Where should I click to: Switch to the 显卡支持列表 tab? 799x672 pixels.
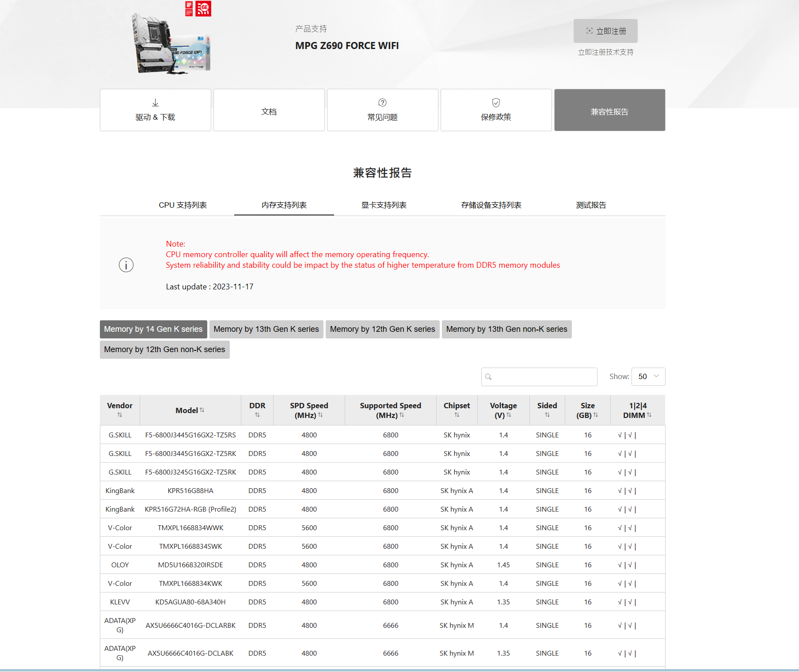384,205
